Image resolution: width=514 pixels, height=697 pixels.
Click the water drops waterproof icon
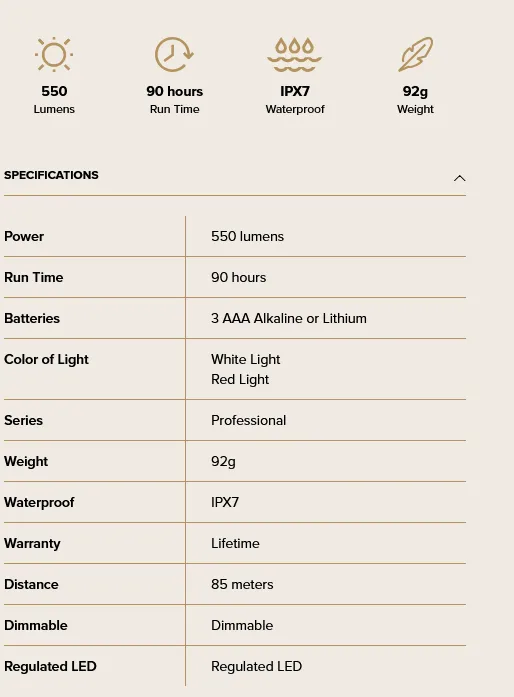pos(294,54)
